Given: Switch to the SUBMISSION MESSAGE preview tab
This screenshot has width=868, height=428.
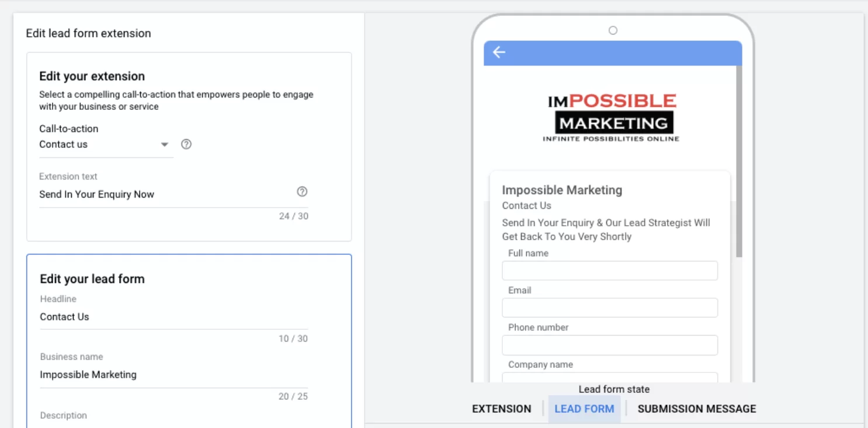Looking at the screenshot, I should 697,409.
